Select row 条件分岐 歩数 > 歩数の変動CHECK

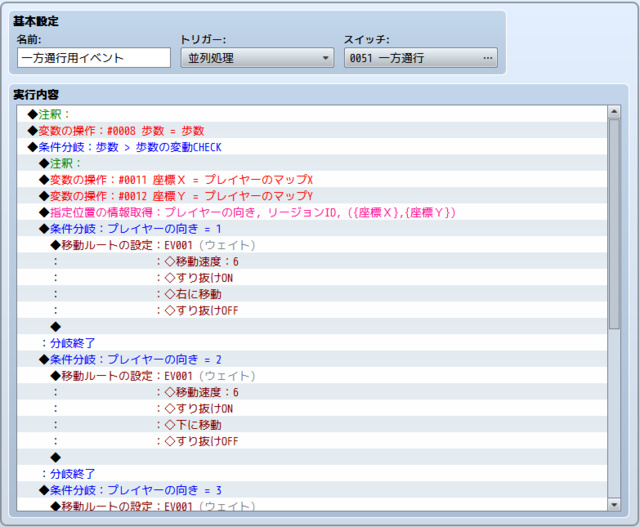[x=312, y=147]
